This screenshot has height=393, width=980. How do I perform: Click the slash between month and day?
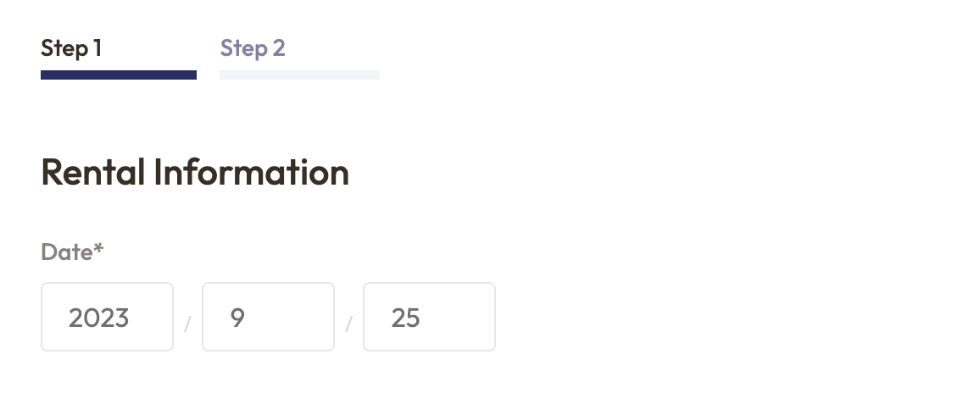(x=348, y=324)
